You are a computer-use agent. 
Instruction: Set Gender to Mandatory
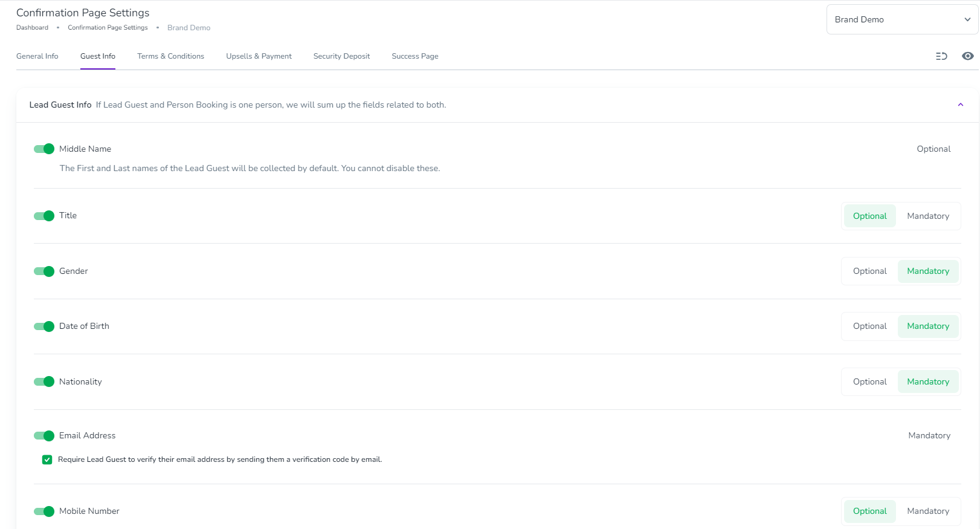[928, 271]
